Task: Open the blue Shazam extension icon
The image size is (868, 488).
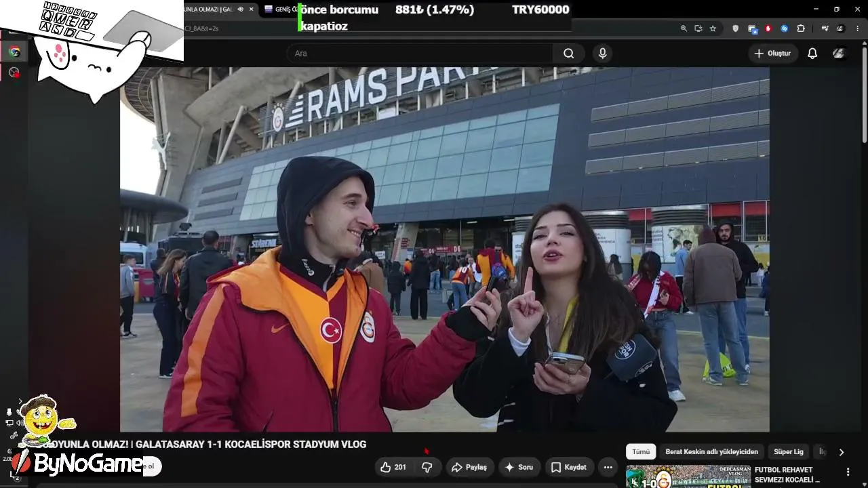Action: pyautogui.click(x=785, y=28)
